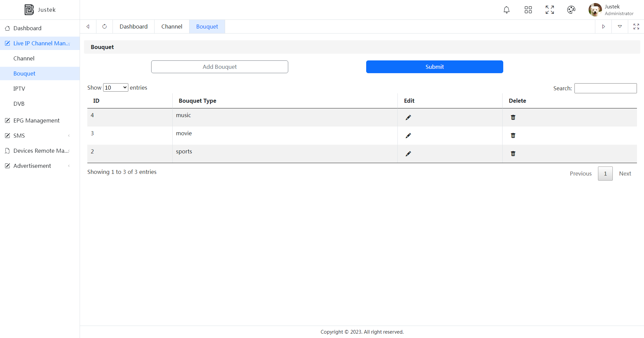Open EPG Management in sidebar
This screenshot has height=338, width=644.
pos(40,120)
